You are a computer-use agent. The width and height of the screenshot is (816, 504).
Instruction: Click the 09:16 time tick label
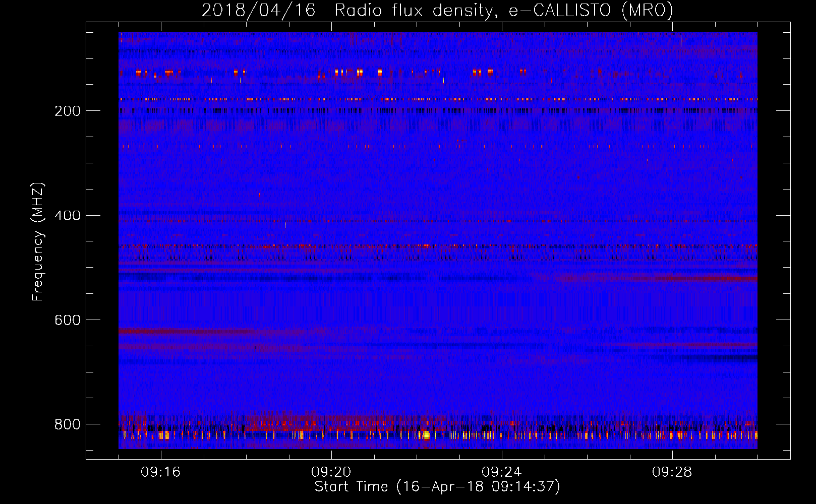coord(161,472)
